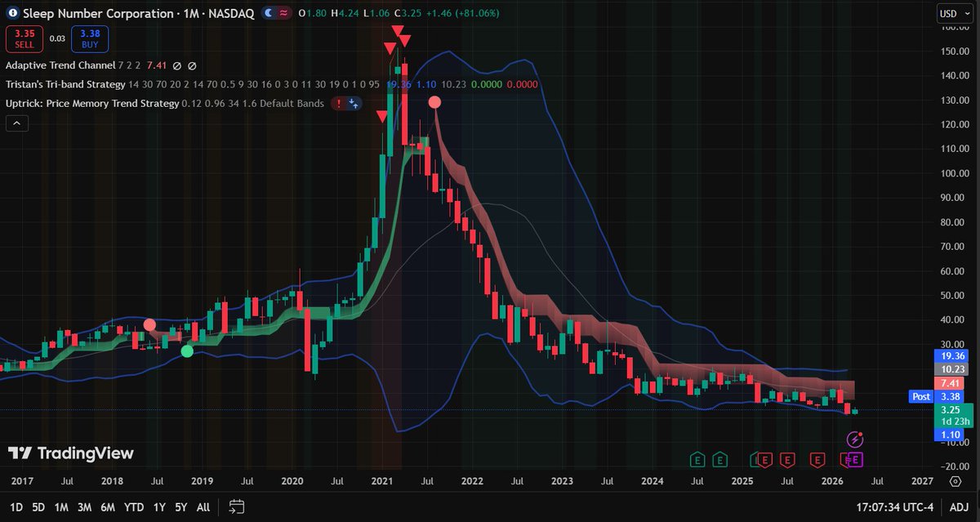Viewport: 980px width, 522px height.
Task: Select the 5Y date range
Action: tap(181, 506)
